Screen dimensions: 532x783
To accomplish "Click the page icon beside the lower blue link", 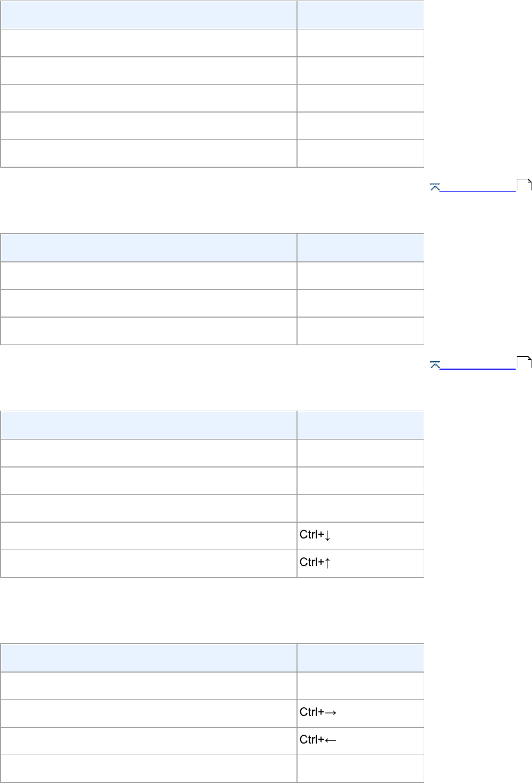I will click(x=524, y=362).
